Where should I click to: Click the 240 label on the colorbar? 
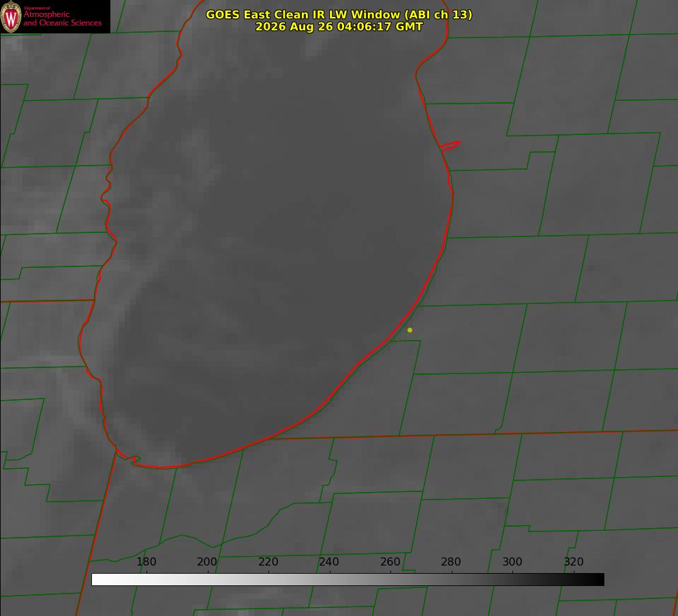[x=329, y=561]
